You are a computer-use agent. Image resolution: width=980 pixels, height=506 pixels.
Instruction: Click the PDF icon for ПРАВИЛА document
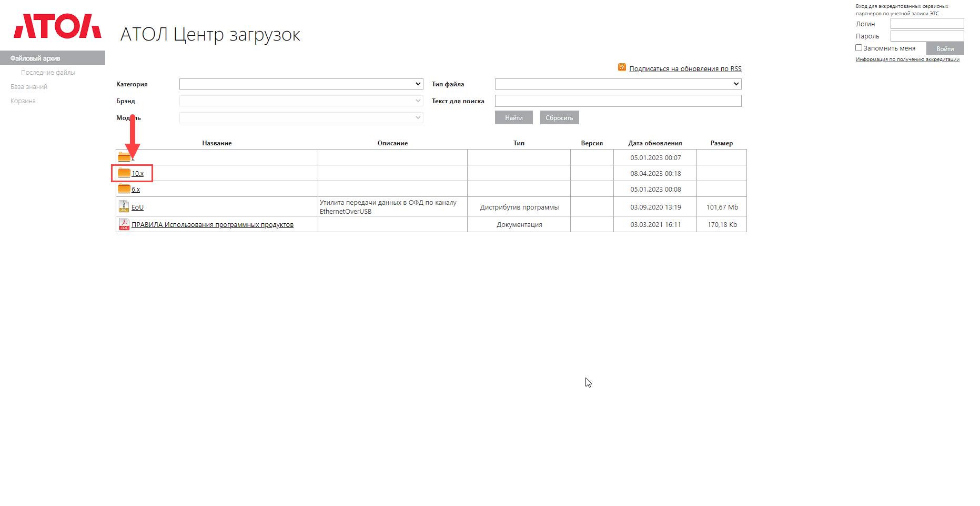(124, 224)
